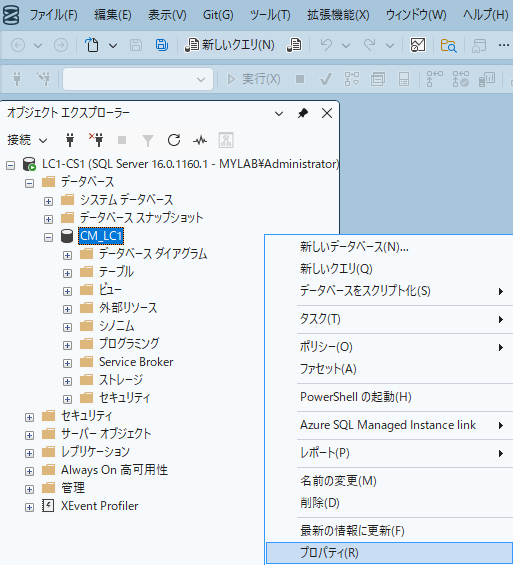The height and width of the screenshot is (565, 513).
Task: Collapse the データベース folder
Action: click(30, 183)
